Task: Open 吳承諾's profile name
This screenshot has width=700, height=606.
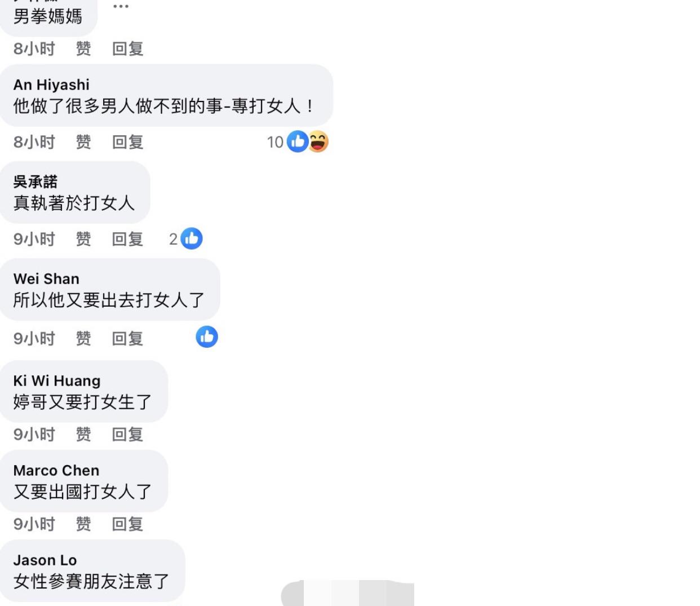Action: [36, 182]
